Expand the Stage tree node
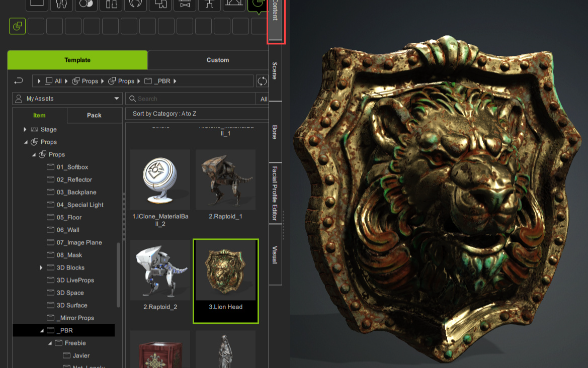Viewport: 588px width, 368px height. pos(25,130)
